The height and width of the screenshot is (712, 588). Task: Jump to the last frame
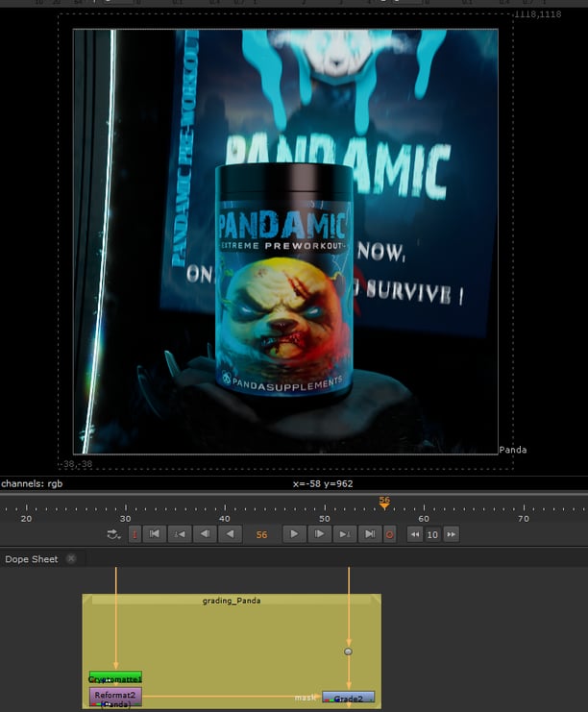pyautogui.click(x=370, y=534)
